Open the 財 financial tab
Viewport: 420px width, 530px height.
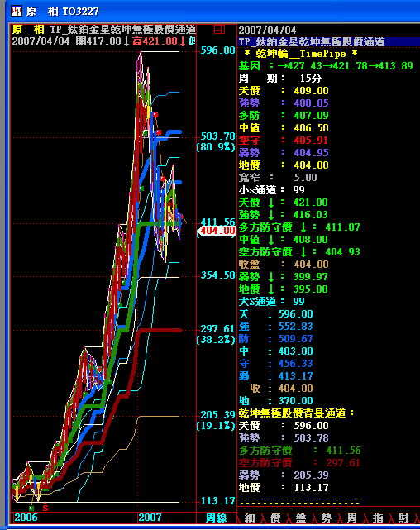403,518
